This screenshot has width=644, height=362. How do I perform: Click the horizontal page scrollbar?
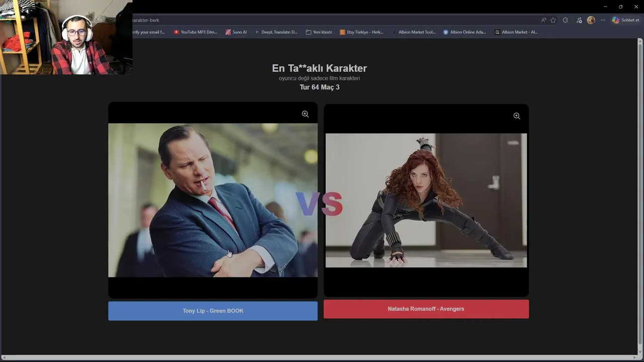coord(320,357)
